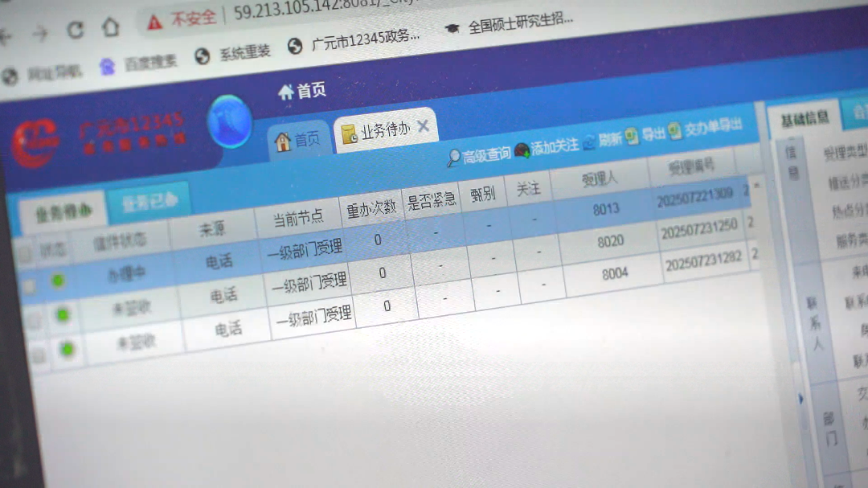Open the 广元市12345政务 bookmark
Image resolution: width=868 pixels, height=488 pixels.
tap(354, 40)
